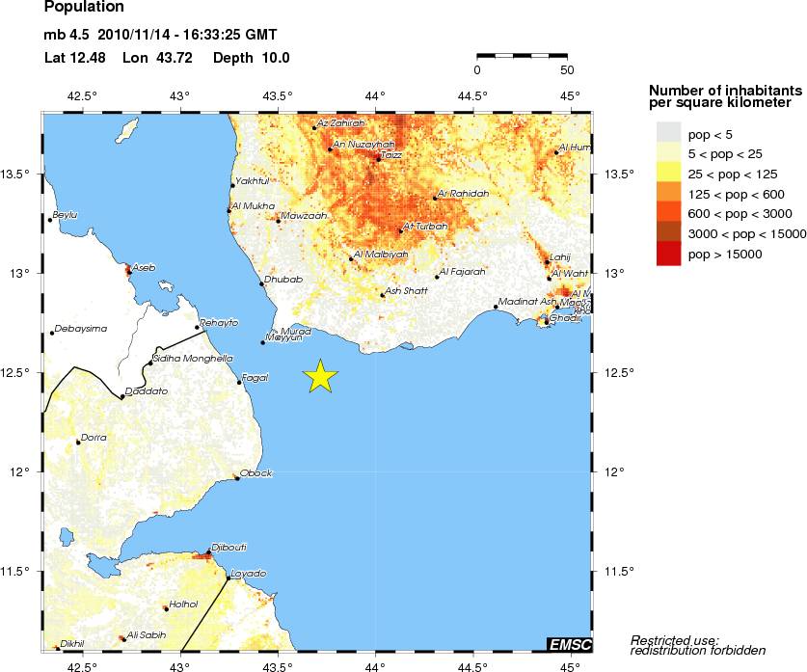Image resolution: width=807 pixels, height=672 pixels.
Task: Click the Ash Shatt town label
Action: coord(406,290)
